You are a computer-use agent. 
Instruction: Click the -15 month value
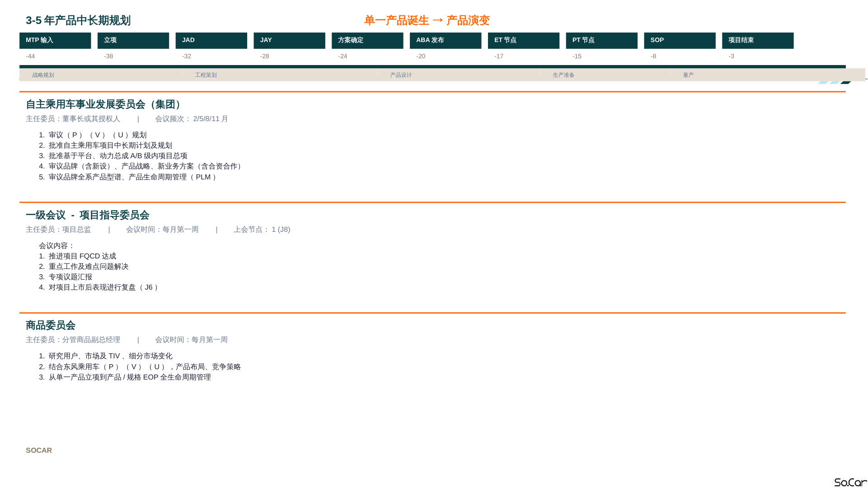tap(577, 56)
